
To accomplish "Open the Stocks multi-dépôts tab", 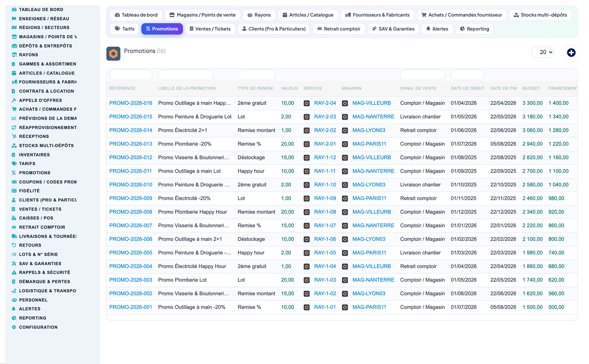I will tap(540, 15).
